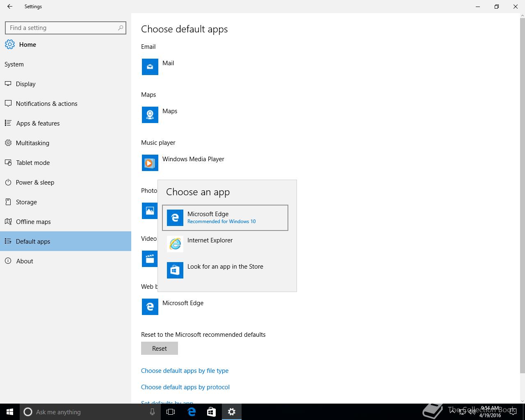525x420 pixels.
Task: Select Look for an app in the Store
Action: pos(225,270)
